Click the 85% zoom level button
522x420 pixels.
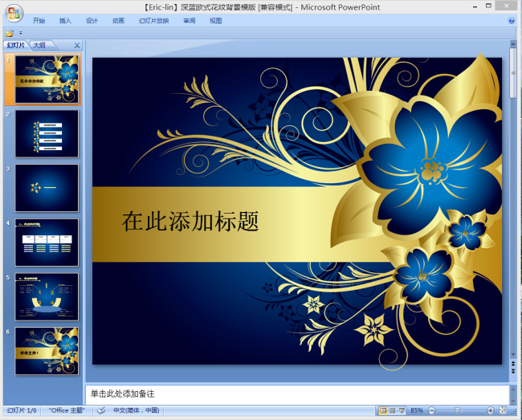click(x=417, y=410)
